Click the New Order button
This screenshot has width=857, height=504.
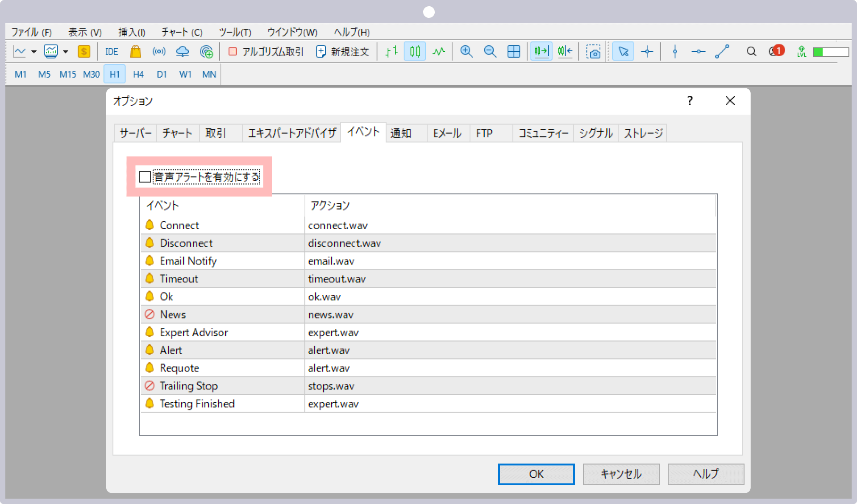[343, 52]
